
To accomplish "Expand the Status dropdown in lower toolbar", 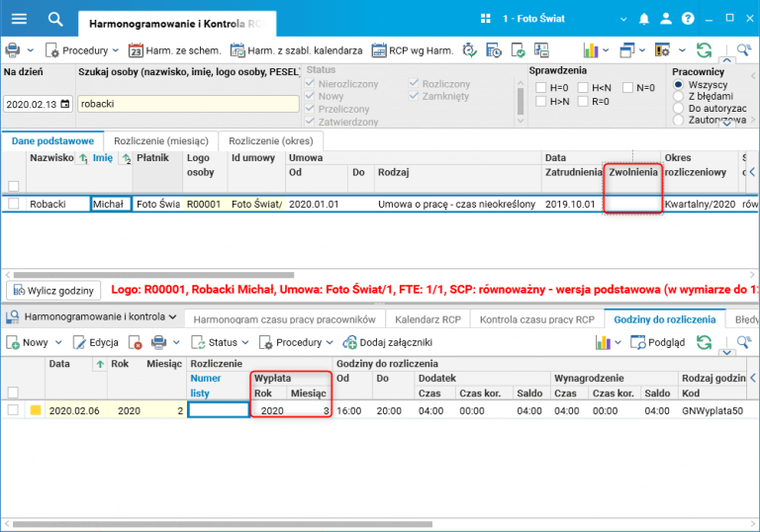I will tap(245, 342).
